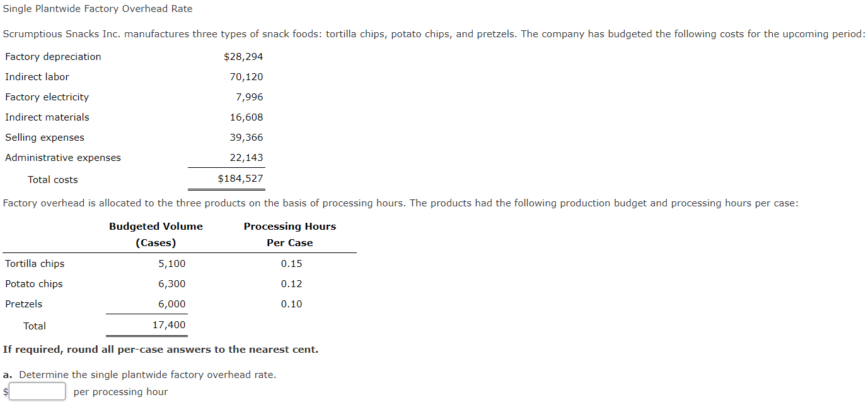Screen dimensions: 868x402
Task: Select the Pretzels processing hours 0.10
Action: click(292, 304)
